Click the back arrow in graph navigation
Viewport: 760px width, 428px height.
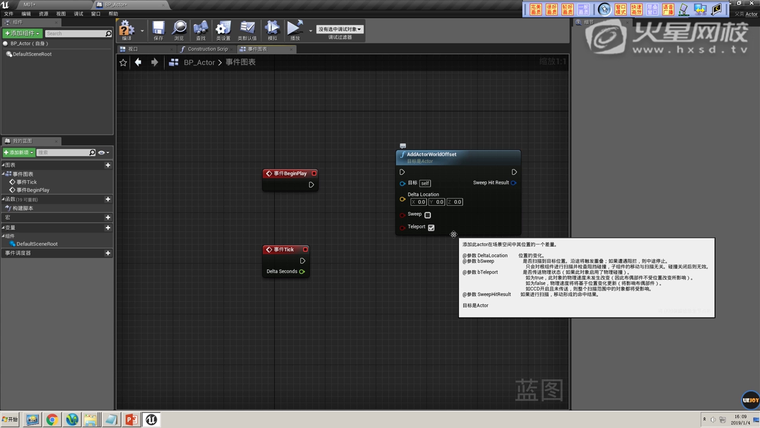pyautogui.click(x=139, y=62)
